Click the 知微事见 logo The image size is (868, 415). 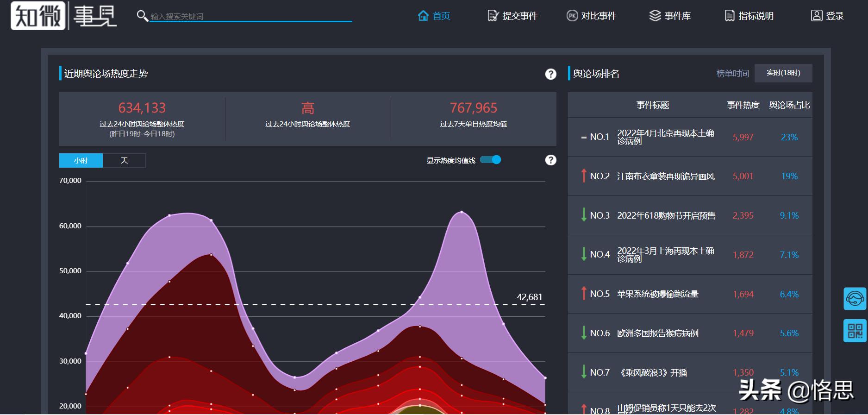tap(63, 16)
